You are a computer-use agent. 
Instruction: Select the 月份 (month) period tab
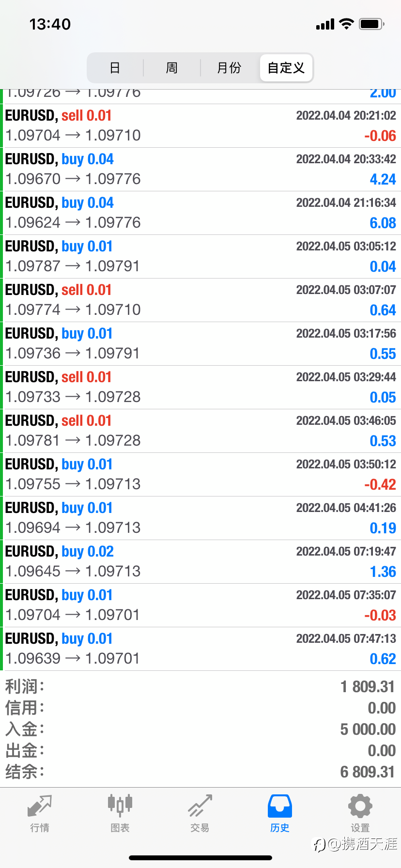(x=229, y=68)
